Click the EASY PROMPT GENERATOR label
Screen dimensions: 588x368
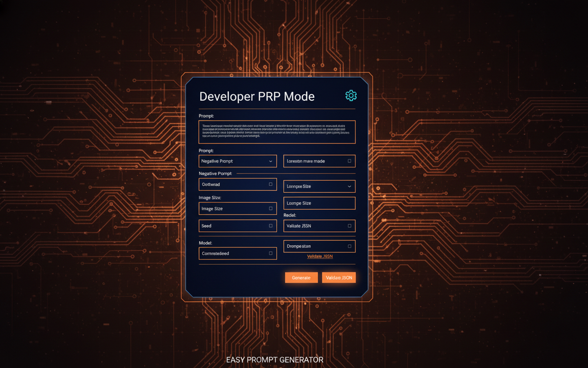click(x=275, y=360)
